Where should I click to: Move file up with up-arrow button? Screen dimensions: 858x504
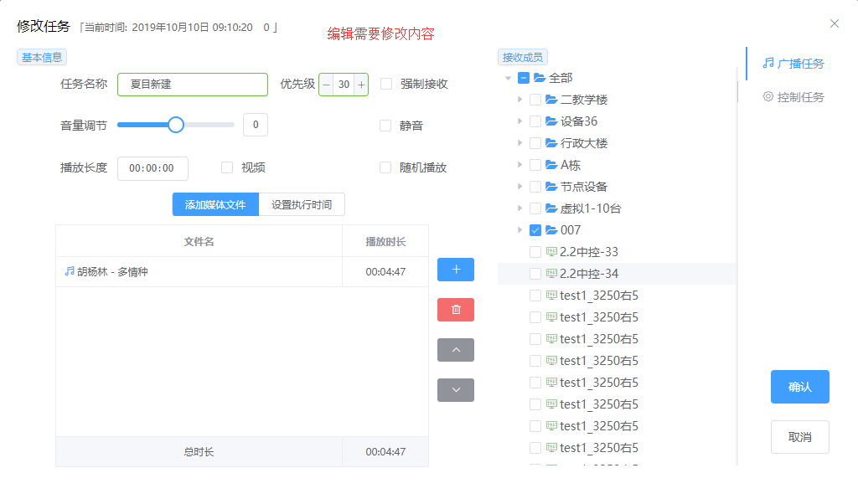click(456, 350)
